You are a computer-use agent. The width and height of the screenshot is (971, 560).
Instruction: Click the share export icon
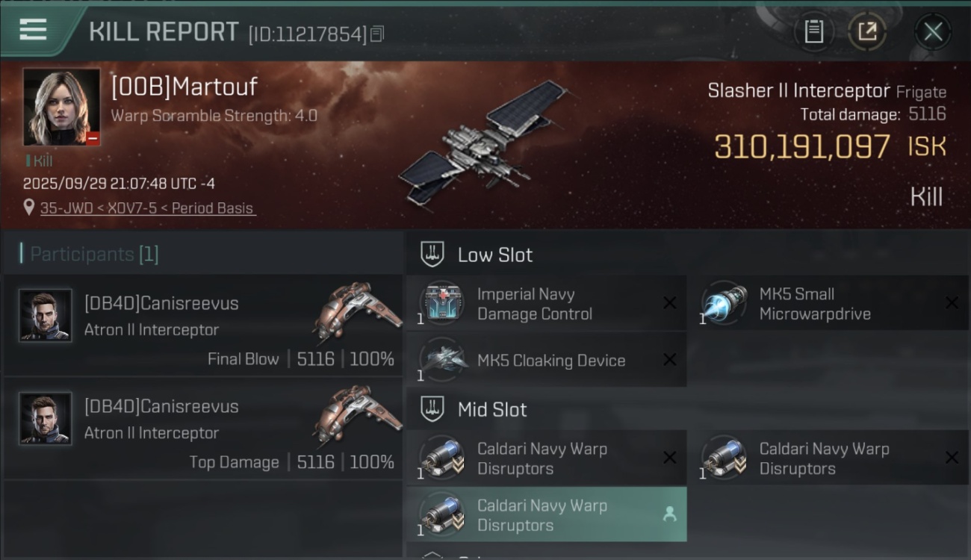click(x=866, y=31)
